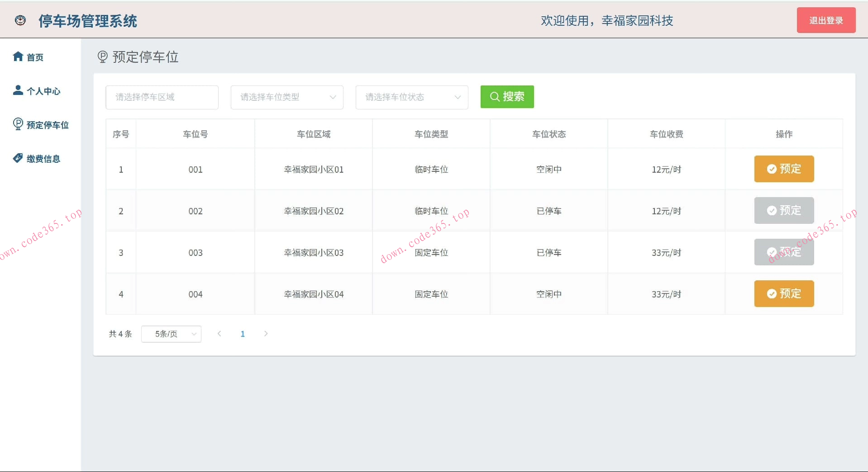Click the 退出登录 button
The height and width of the screenshot is (472, 868).
[825, 20]
